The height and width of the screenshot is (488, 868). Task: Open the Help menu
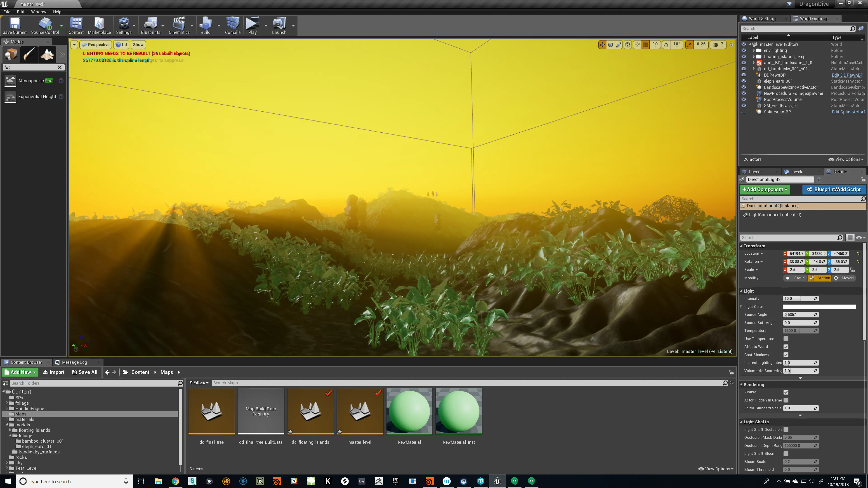click(57, 12)
